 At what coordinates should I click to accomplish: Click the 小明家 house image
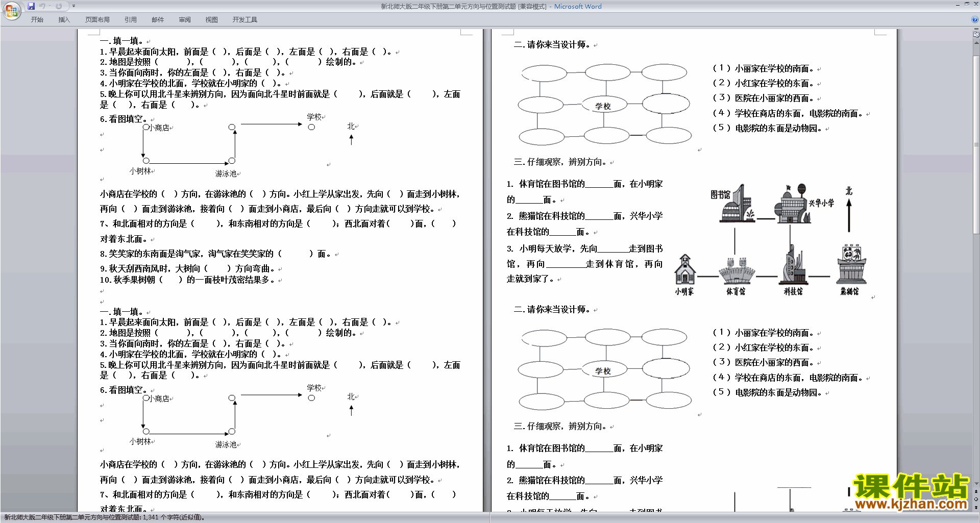click(684, 269)
